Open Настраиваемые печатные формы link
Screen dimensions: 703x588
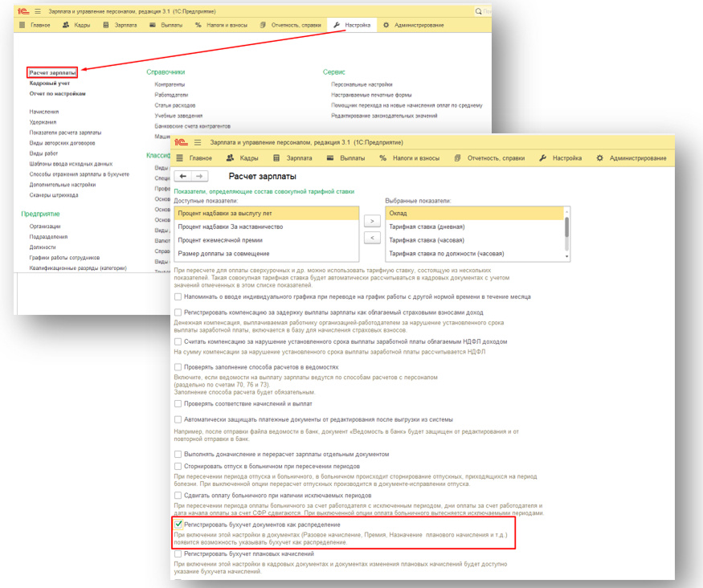coord(371,95)
